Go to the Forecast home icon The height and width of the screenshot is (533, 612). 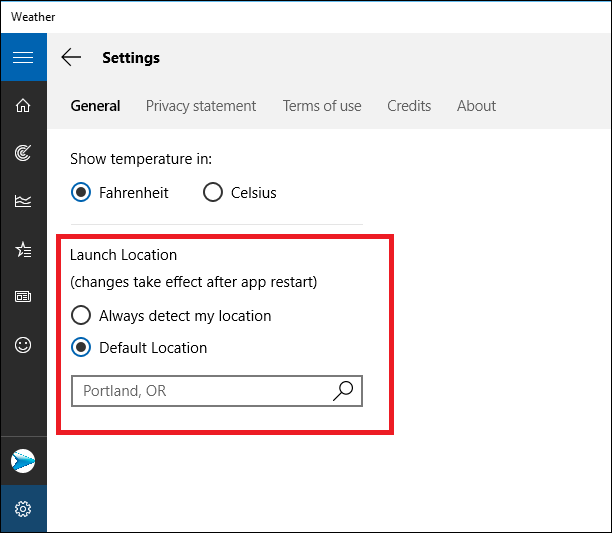[x=23, y=105]
